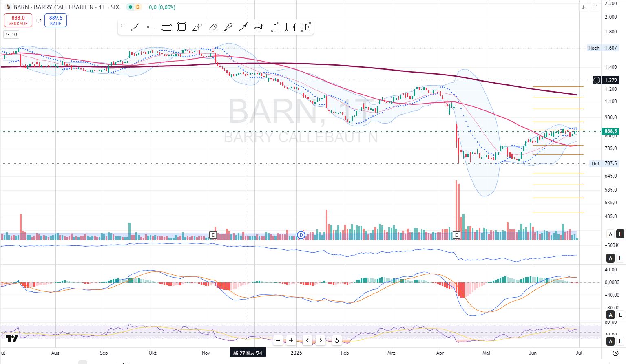Toggle auto scale A on price pane
626x364 pixels.
[611, 234]
